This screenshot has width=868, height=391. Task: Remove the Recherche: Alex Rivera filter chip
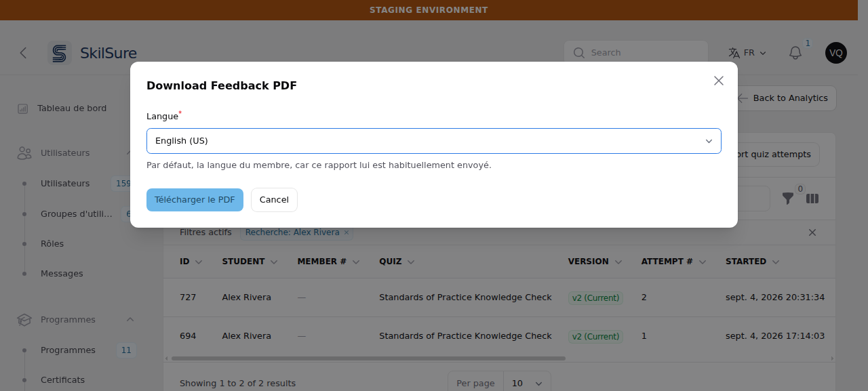[347, 232]
